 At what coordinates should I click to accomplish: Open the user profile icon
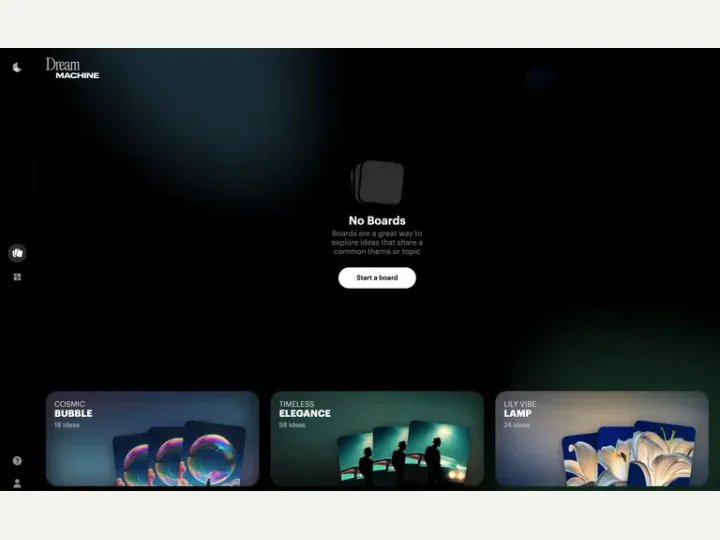(x=17, y=483)
